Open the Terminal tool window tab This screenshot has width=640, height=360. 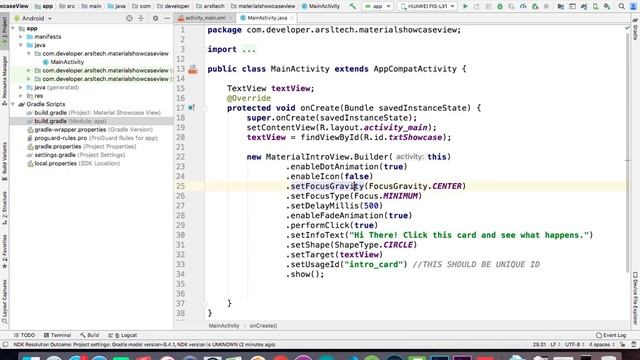coord(57,335)
